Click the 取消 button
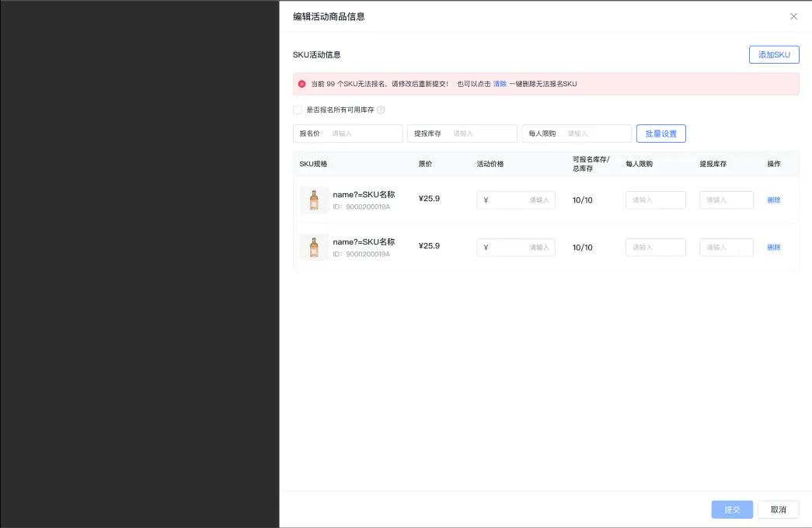The height and width of the screenshot is (528, 812). click(x=778, y=510)
